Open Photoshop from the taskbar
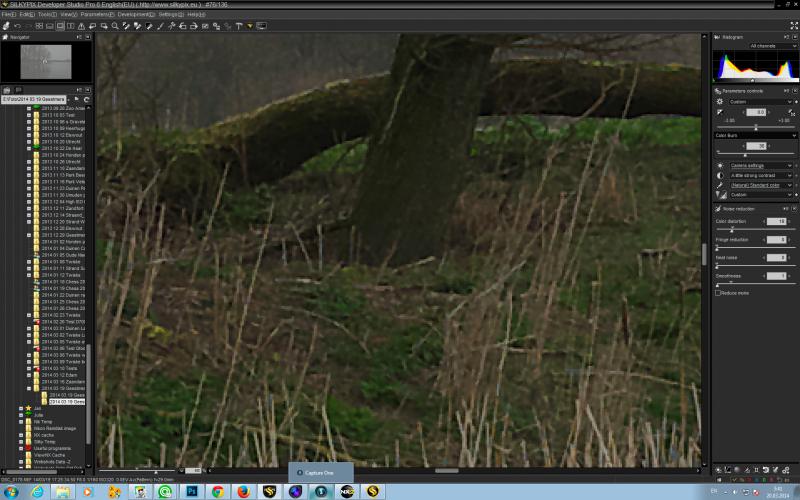Viewport: 800px width, 500px height. point(192,492)
